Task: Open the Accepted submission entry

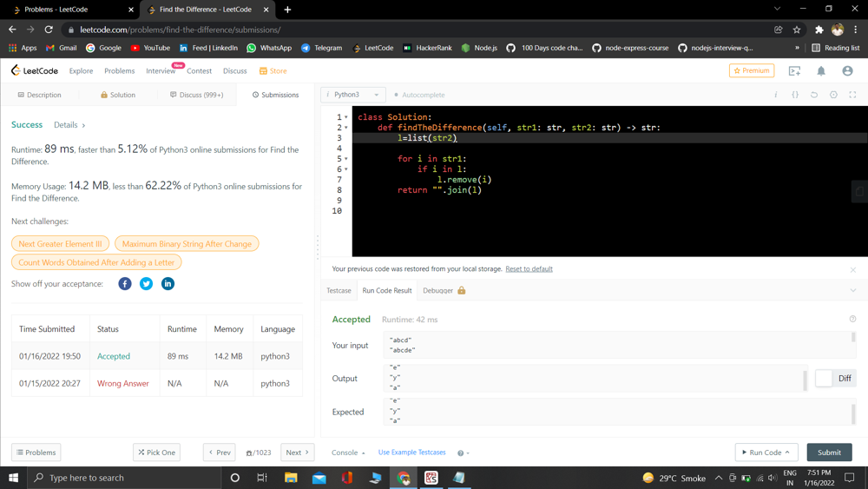Action: pos(114,356)
